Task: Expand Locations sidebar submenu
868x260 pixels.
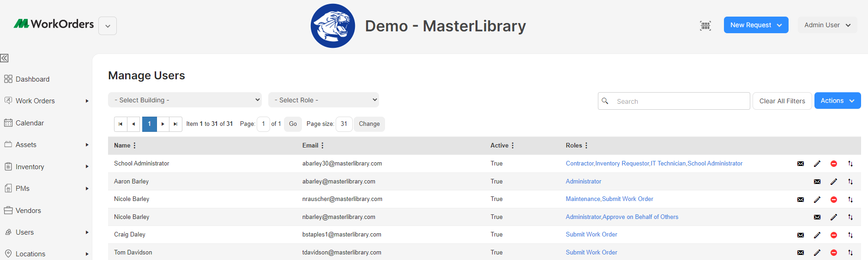Action: tap(87, 254)
